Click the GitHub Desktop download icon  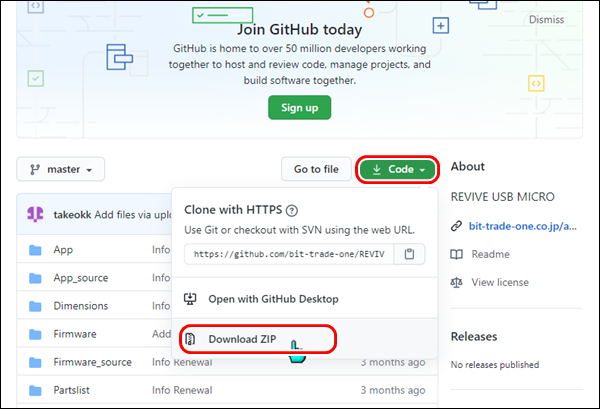click(190, 299)
